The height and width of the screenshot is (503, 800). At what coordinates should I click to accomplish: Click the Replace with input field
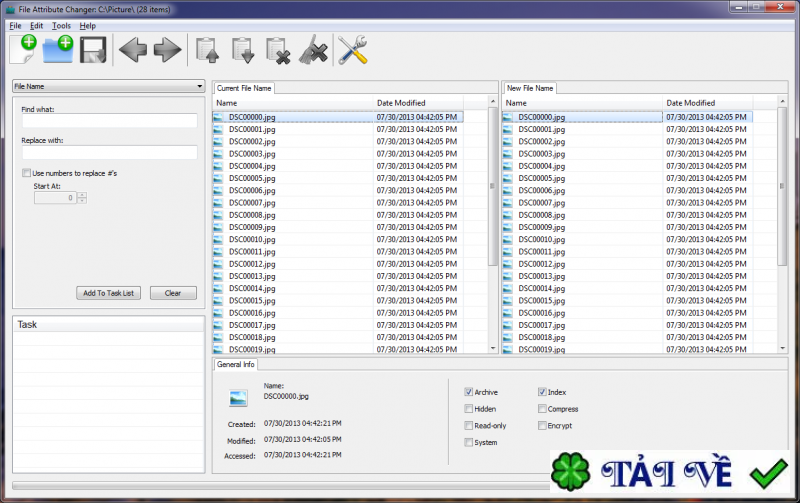coord(110,152)
